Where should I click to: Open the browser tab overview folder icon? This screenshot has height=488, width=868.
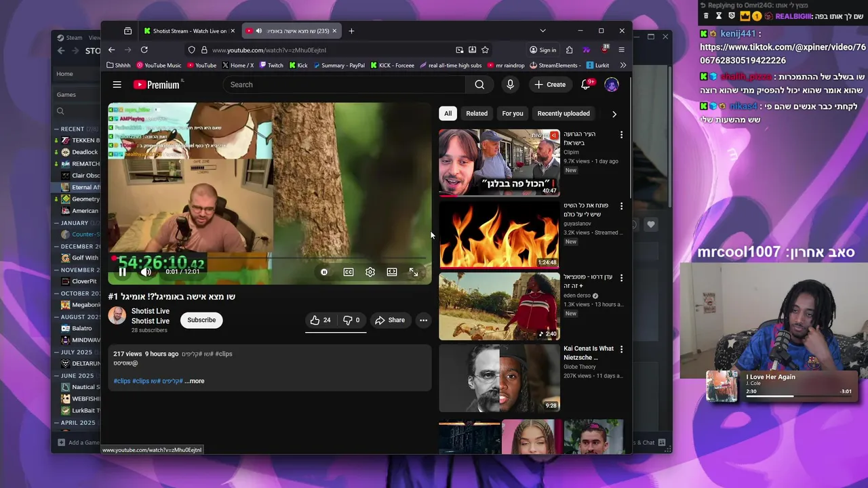click(127, 30)
